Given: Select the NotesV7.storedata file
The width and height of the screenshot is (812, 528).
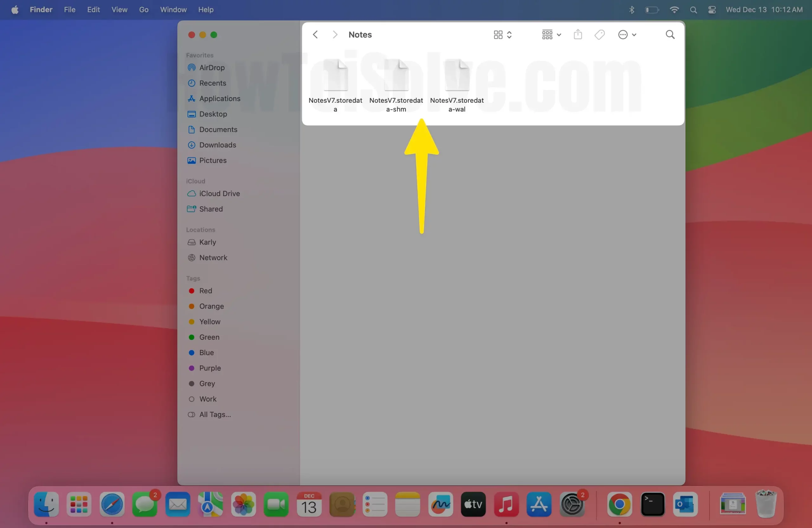Looking at the screenshot, I should tap(335, 85).
